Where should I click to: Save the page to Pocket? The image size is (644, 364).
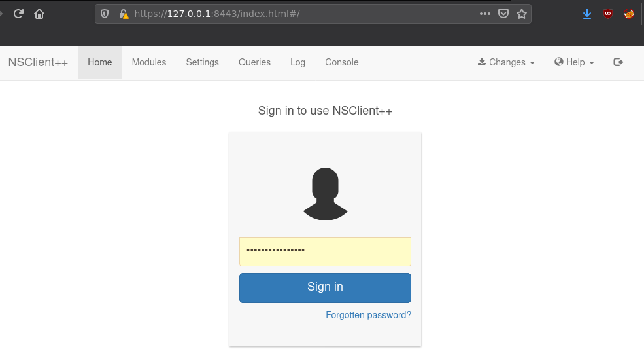coord(503,14)
